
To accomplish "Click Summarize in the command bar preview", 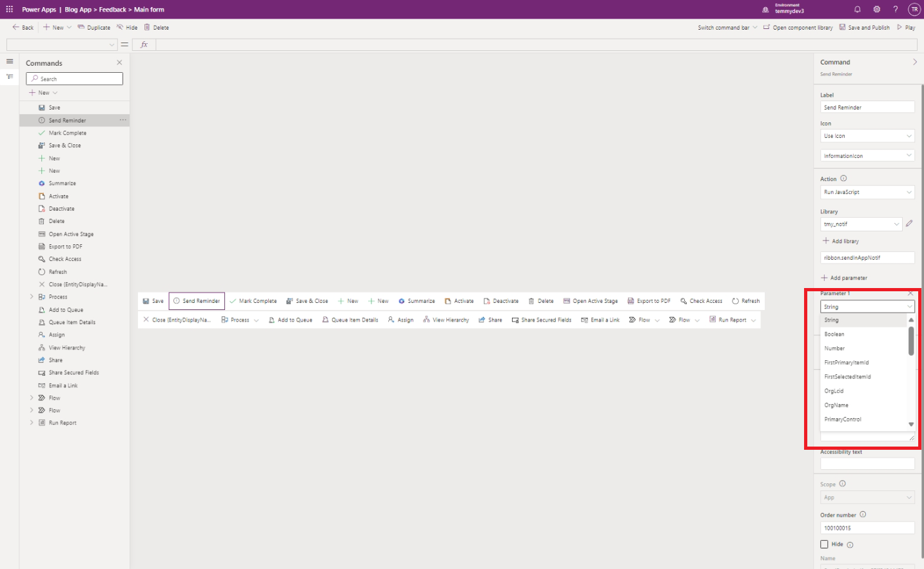I will tap(417, 301).
